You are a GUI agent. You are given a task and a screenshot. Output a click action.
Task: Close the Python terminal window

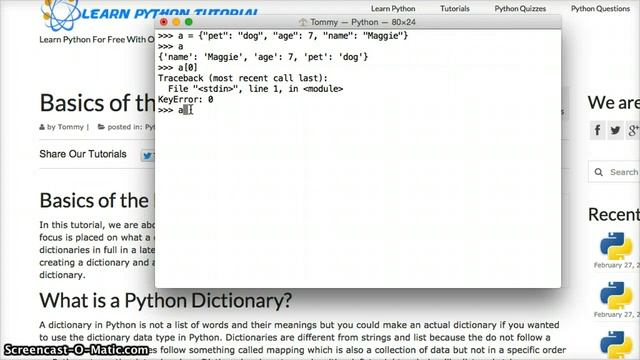164,22
